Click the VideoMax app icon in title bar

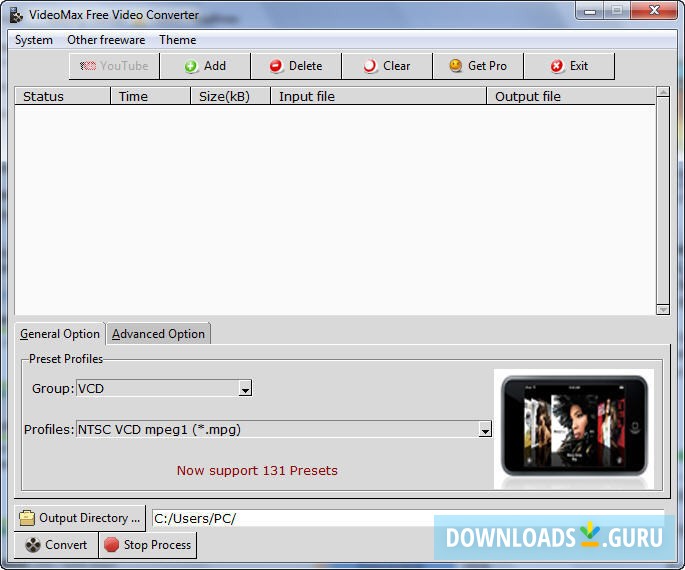pos(16,15)
